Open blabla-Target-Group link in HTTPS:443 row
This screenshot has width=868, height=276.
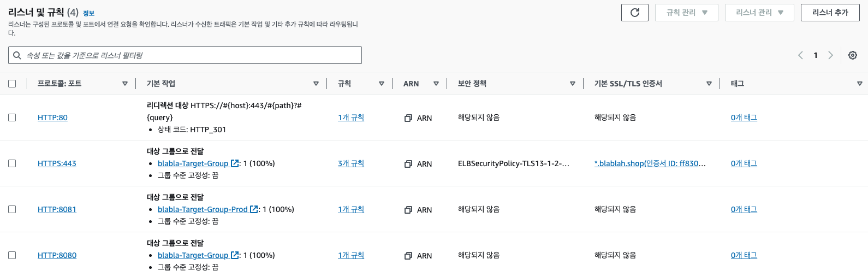pyautogui.click(x=193, y=163)
